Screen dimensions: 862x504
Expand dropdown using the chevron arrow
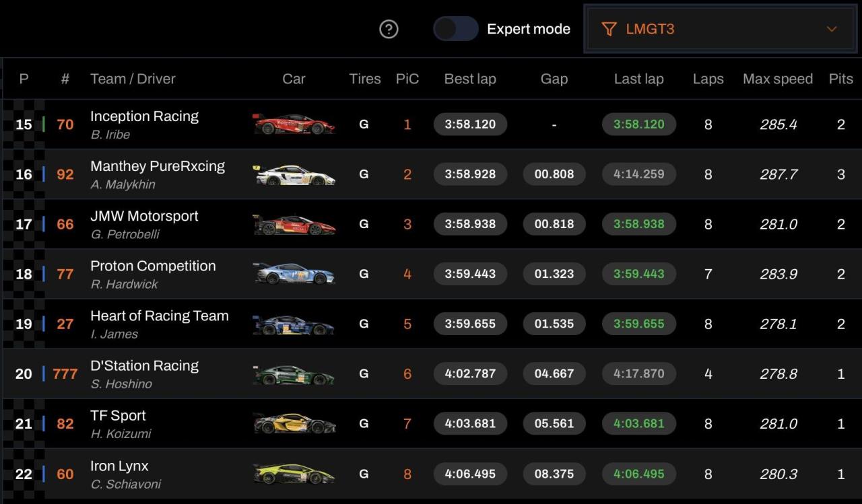[x=832, y=29]
